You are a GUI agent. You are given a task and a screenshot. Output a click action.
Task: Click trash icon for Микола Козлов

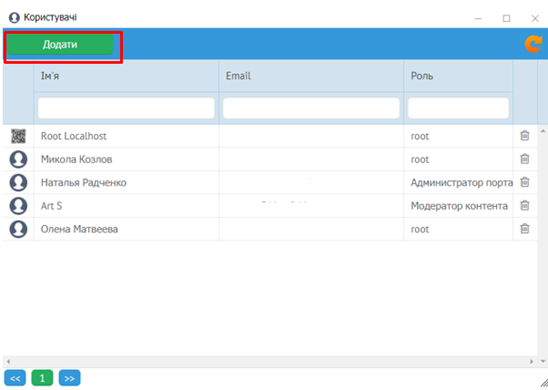(525, 159)
